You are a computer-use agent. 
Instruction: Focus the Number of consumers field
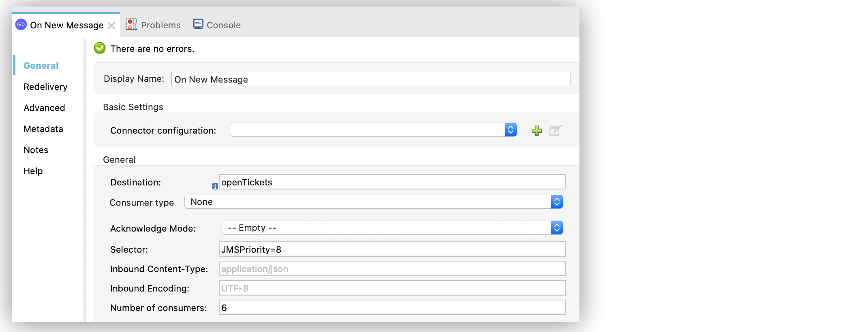[x=392, y=308]
